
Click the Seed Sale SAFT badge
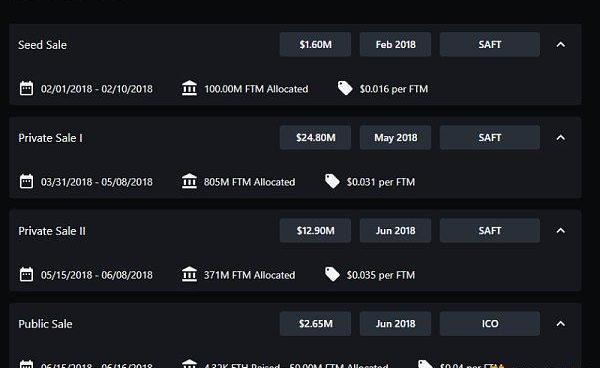pyautogui.click(x=490, y=45)
